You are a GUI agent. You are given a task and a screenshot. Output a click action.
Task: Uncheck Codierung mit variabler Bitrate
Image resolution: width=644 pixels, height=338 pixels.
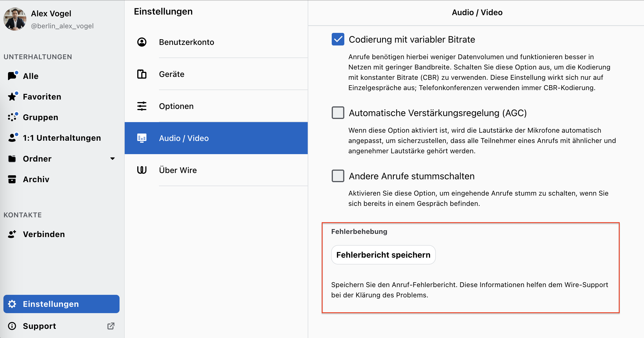[x=338, y=39]
